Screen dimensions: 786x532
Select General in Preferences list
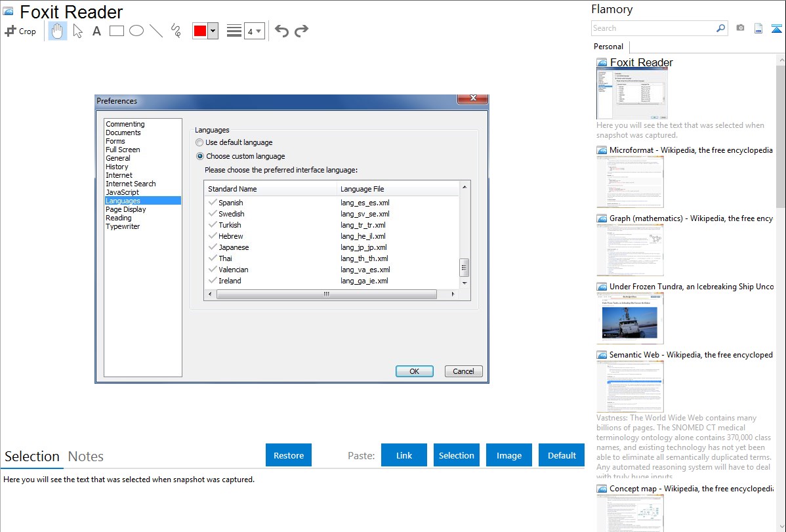pyautogui.click(x=118, y=158)
